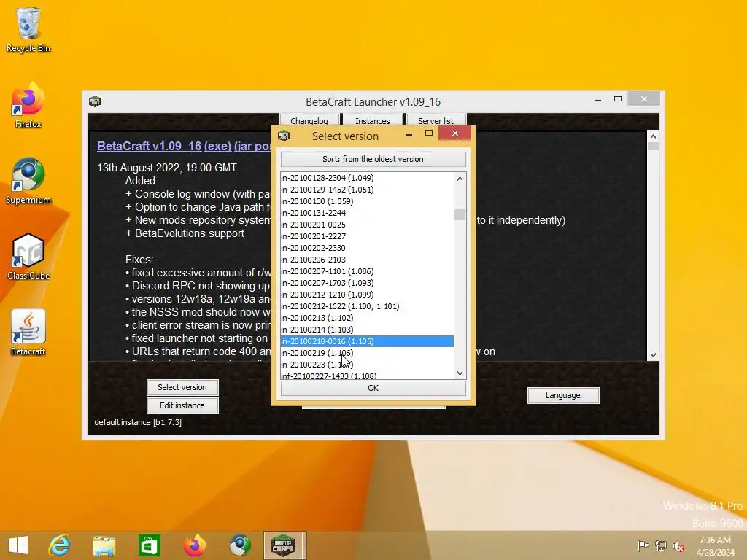Open the ClassiCube desktop shortcut
747x560 pixels.
(28, 257)
